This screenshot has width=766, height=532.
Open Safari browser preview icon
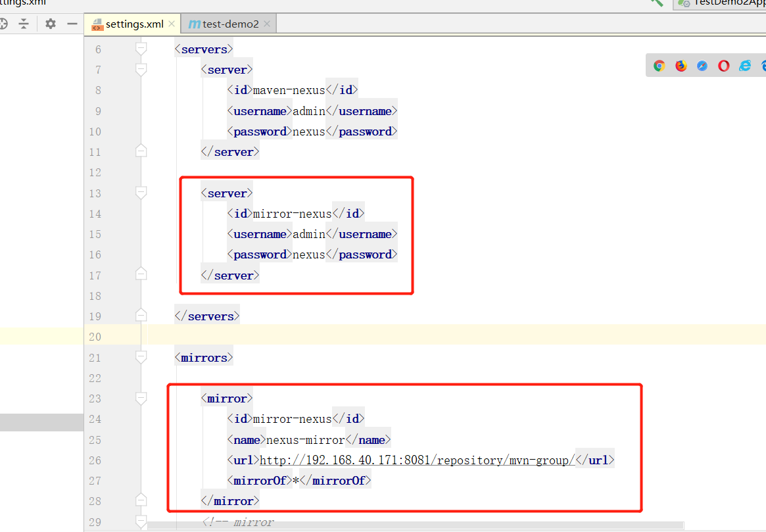(702, 66)
